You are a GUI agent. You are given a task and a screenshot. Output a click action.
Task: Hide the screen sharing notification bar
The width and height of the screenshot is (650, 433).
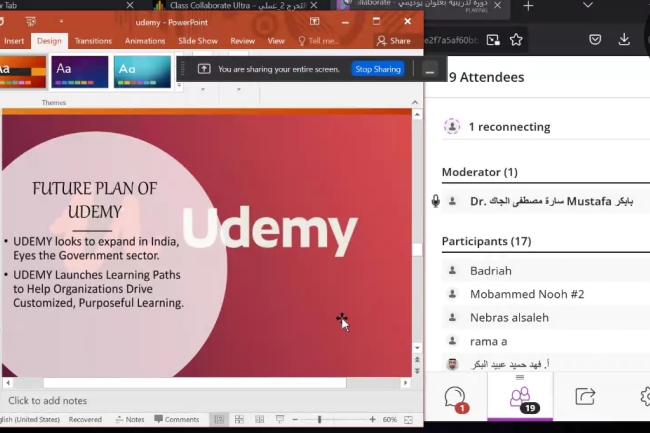(x=429, y=70)
